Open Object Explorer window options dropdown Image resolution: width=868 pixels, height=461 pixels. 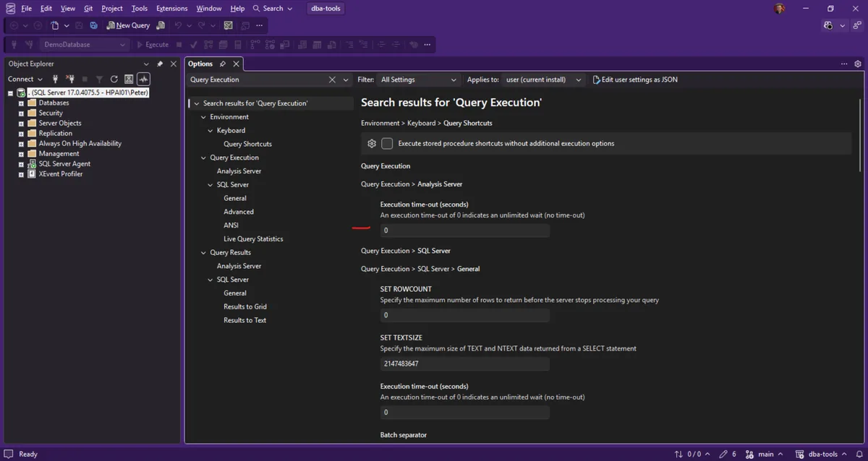(x=148, y=64)
